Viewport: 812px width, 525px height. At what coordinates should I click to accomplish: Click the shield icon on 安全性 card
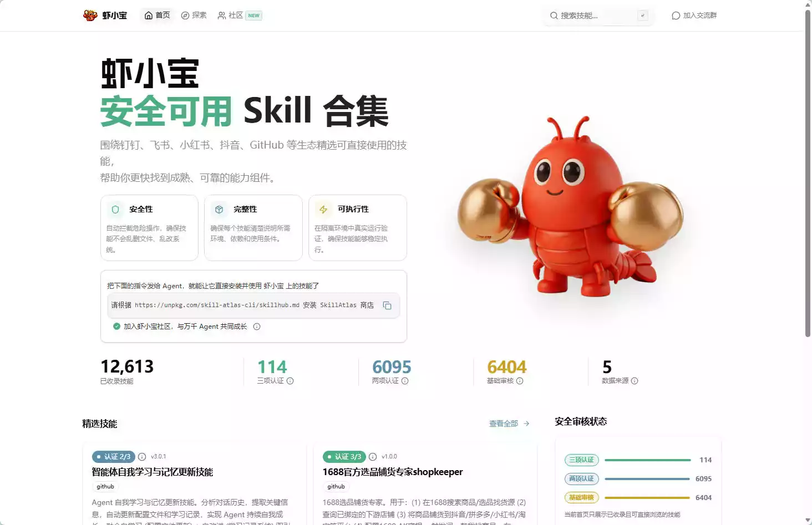[115, 210]
